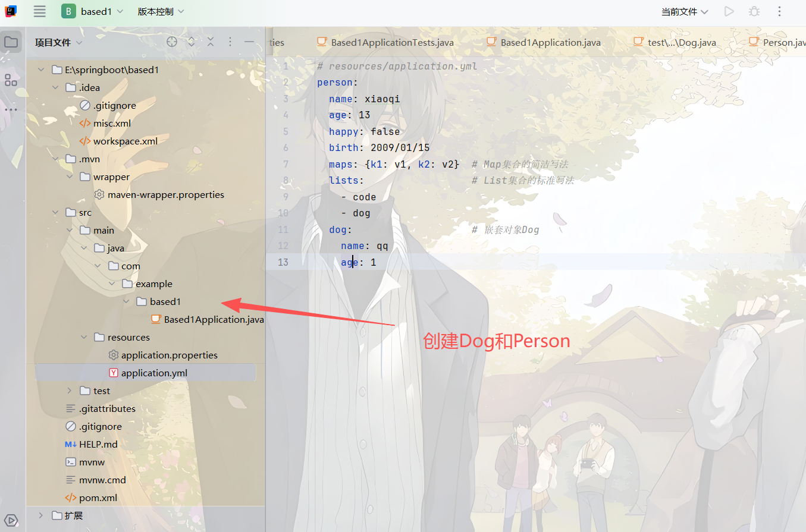Switch to the Based1ApplicationTests.java tab
The image size is (806, 532).
pyautogui.click(x=392, y=42)
